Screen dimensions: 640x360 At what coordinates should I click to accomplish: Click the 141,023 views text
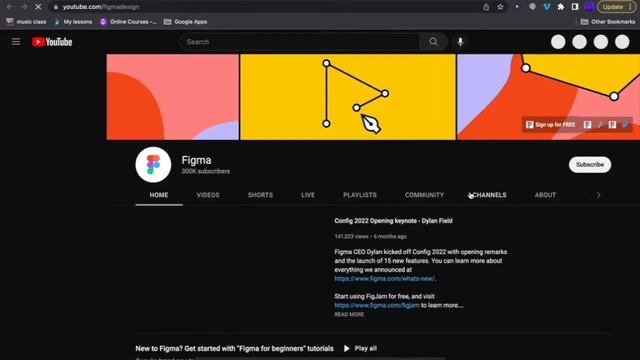coord(351,236)
